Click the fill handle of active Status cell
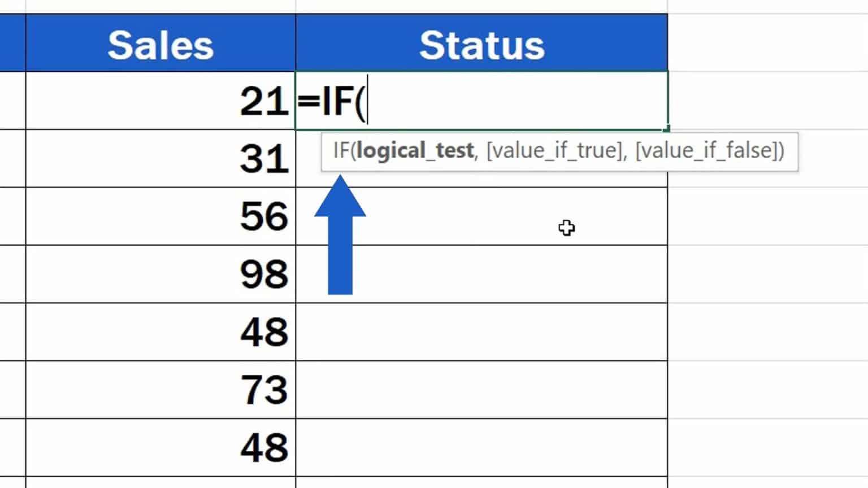 [x=667, y=129]
